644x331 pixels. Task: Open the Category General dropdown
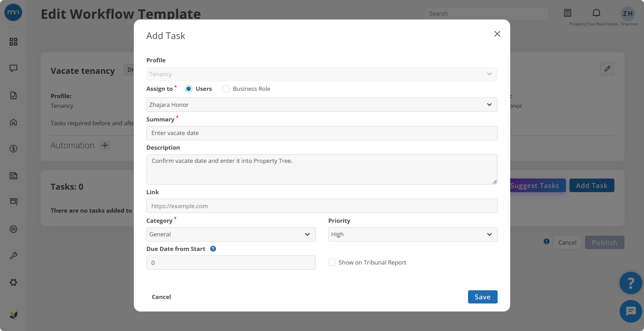tap(231, 234)
